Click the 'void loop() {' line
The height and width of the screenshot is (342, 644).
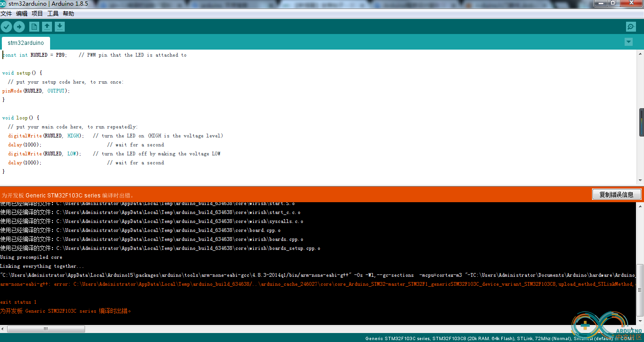pos(21,118)
